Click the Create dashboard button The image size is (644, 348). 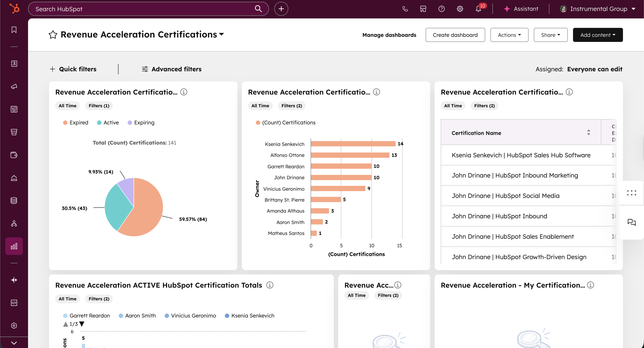tap(455, 35)
